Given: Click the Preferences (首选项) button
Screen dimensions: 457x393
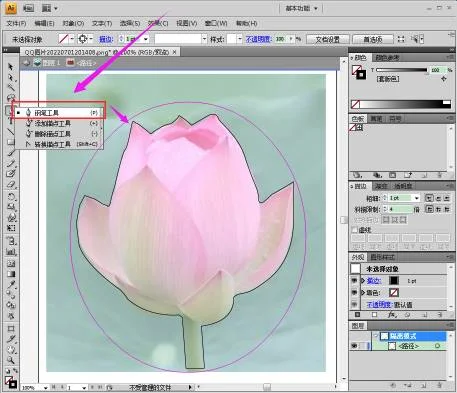Looking at the screenshot, I should tap(373, 39).
